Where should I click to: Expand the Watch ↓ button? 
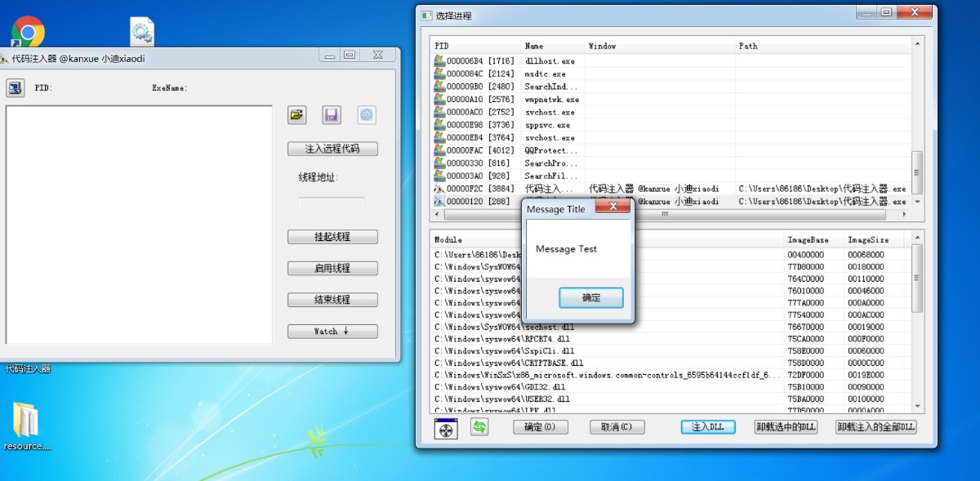(332, 332)
